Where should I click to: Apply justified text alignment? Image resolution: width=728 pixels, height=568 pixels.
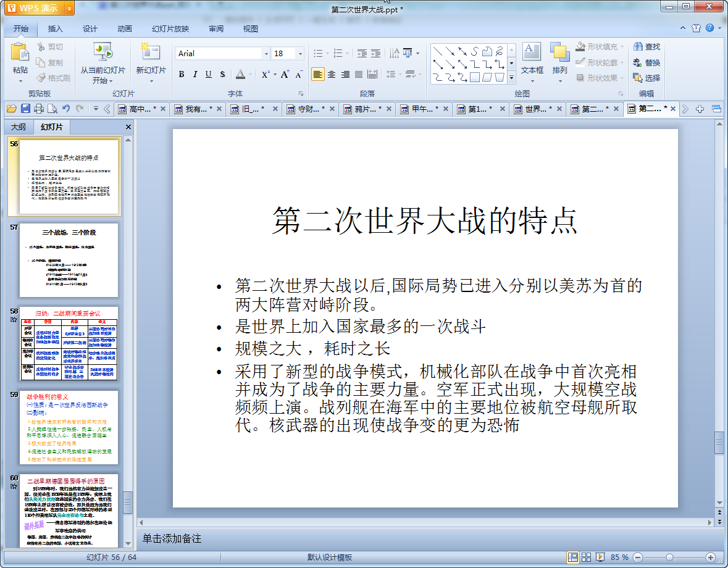coord(358,74)
